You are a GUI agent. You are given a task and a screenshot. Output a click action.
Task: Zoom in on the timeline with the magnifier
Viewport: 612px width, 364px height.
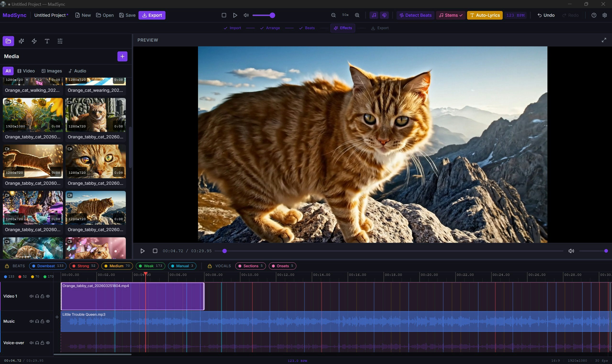(x=357, y=15)
